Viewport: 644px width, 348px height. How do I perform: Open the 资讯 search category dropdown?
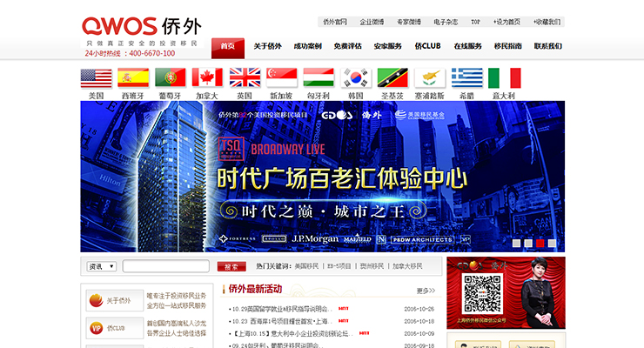point(102,266)
